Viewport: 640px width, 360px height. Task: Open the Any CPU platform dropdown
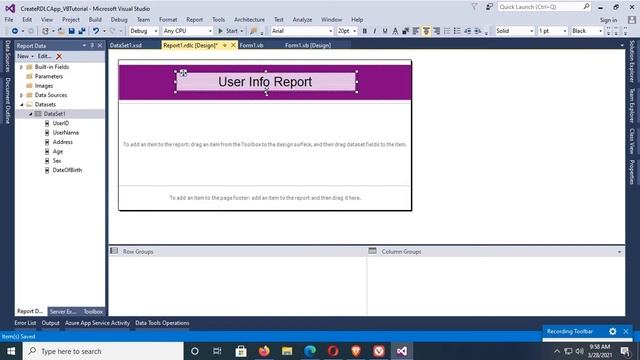point(187,31)
